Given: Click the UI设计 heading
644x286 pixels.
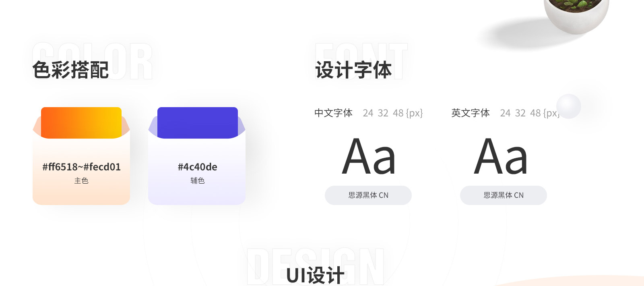Looking at the screenshot, I should pyautogui.click(x=316, y=276).
